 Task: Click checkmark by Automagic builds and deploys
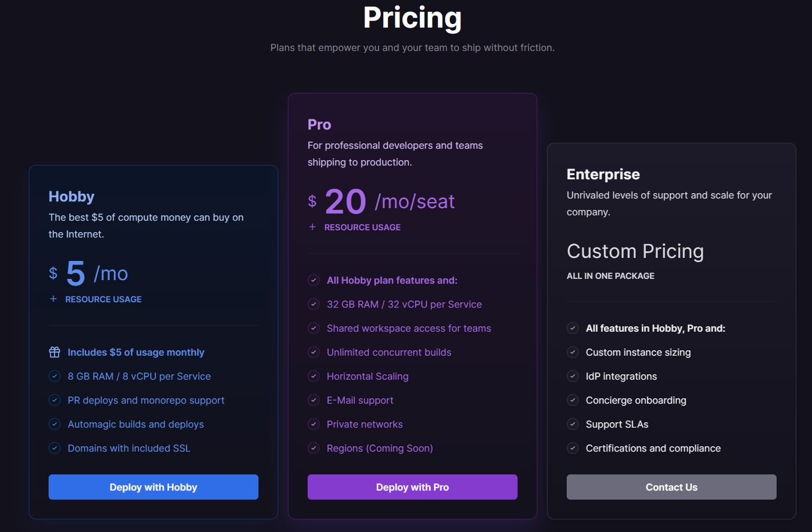click(x=55, y=424)
